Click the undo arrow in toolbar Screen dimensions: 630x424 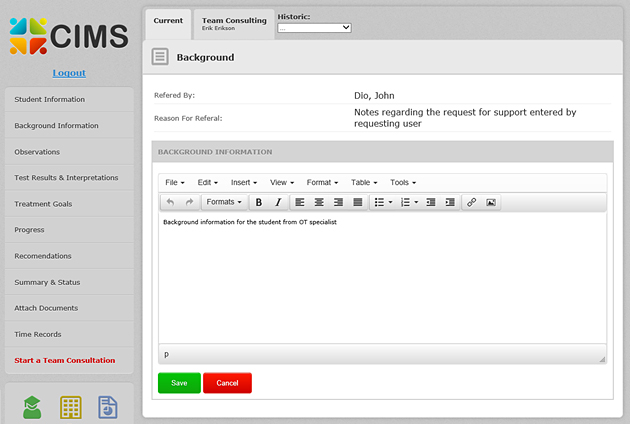(x=170, y=202)
